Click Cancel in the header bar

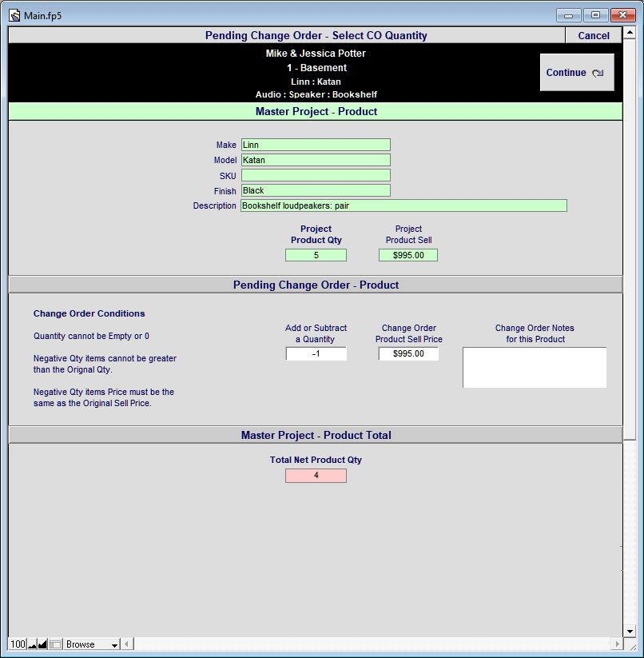tap(594, 36)
